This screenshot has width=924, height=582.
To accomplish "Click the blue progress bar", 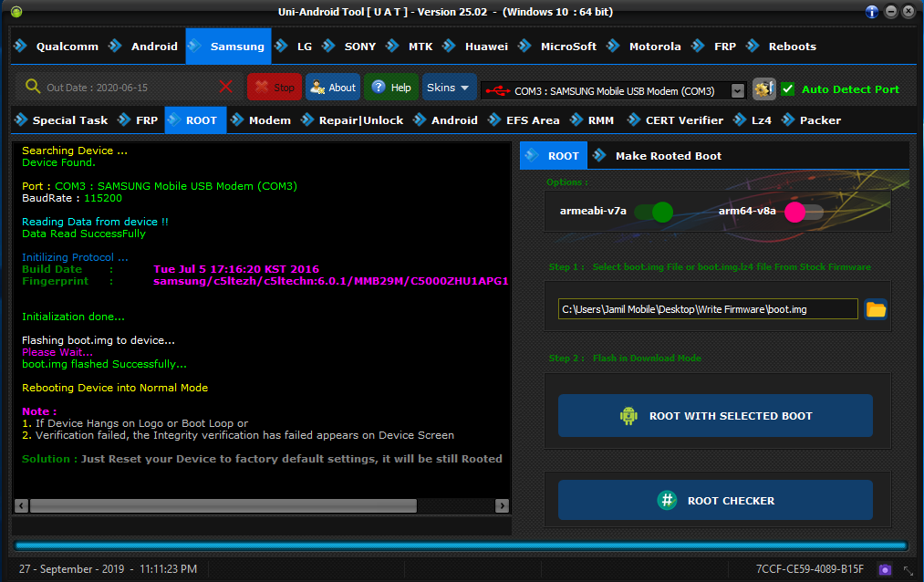I will 461,546.
